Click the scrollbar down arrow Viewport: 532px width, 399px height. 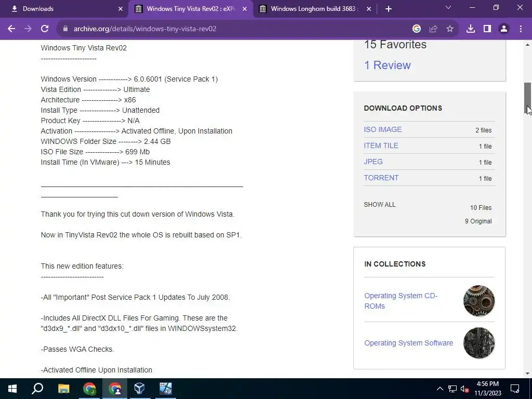point(527,374)
